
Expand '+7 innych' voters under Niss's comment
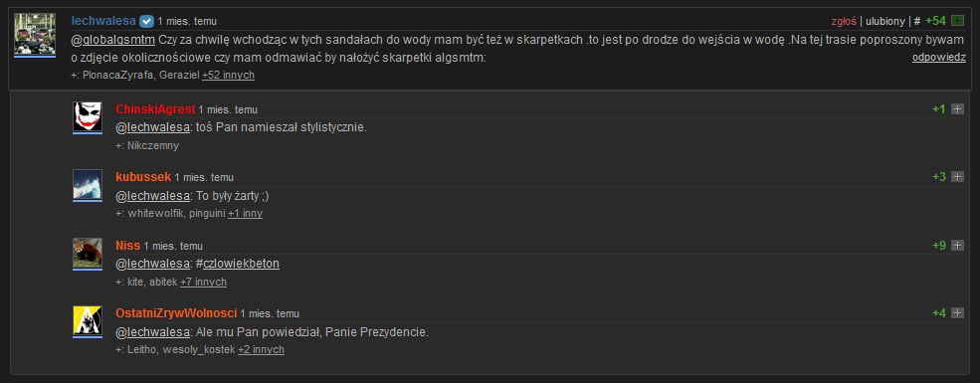(203, 282)
